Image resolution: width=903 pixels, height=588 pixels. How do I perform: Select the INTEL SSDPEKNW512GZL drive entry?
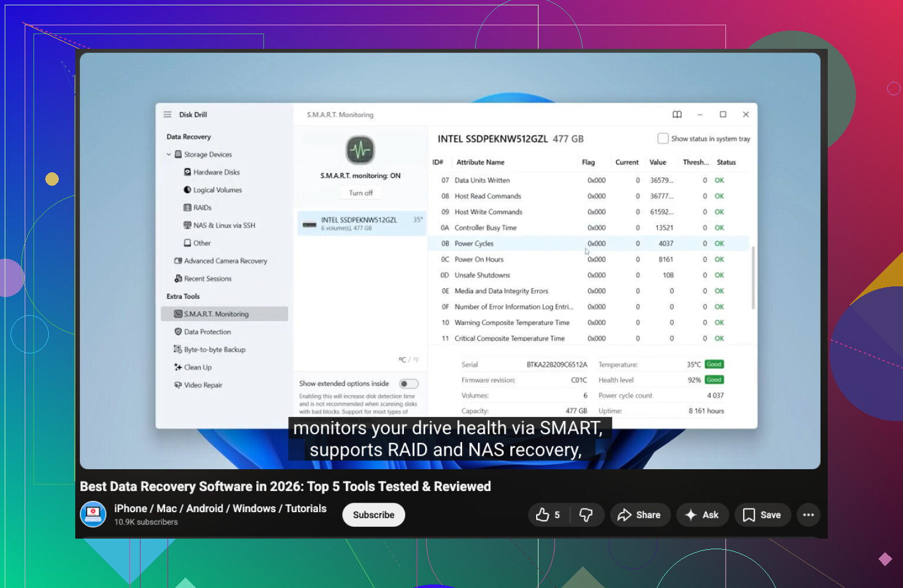(362, 223)
